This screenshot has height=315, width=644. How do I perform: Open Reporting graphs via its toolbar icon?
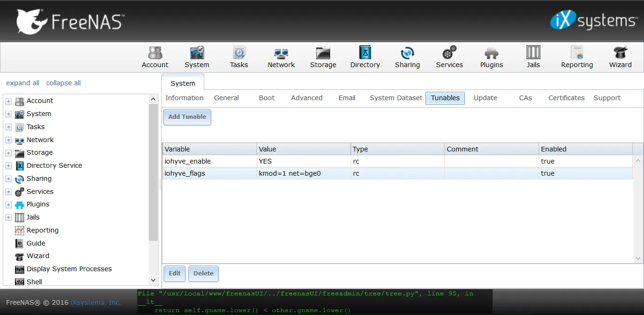coord(576,56)
